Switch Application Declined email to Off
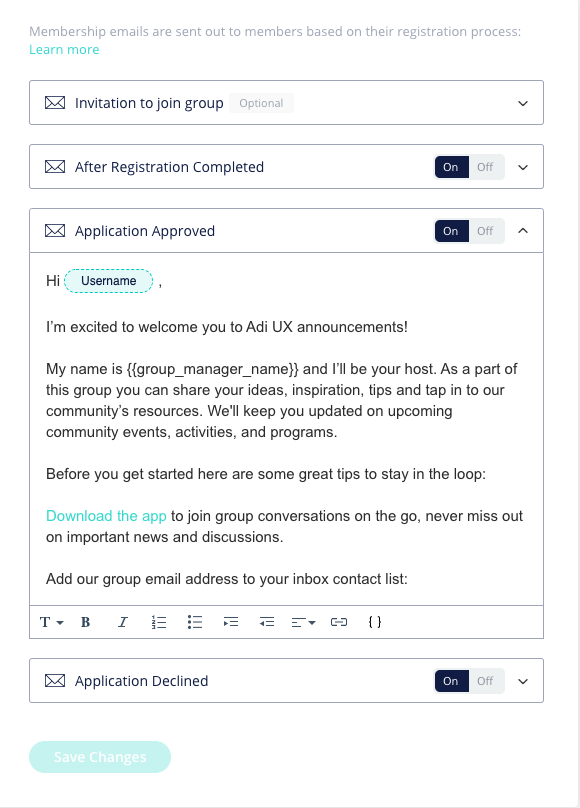580x808 pixels. click(485, 681)
